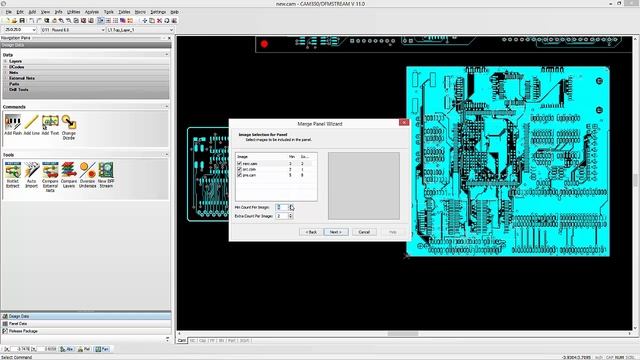Uncheck the third .cam image checkbox
Viewport: 640px width, 360px height.
[240, 175]
